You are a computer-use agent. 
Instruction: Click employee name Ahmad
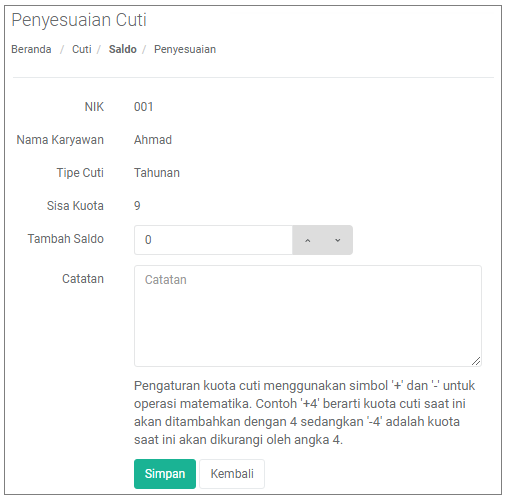[153, 140]
